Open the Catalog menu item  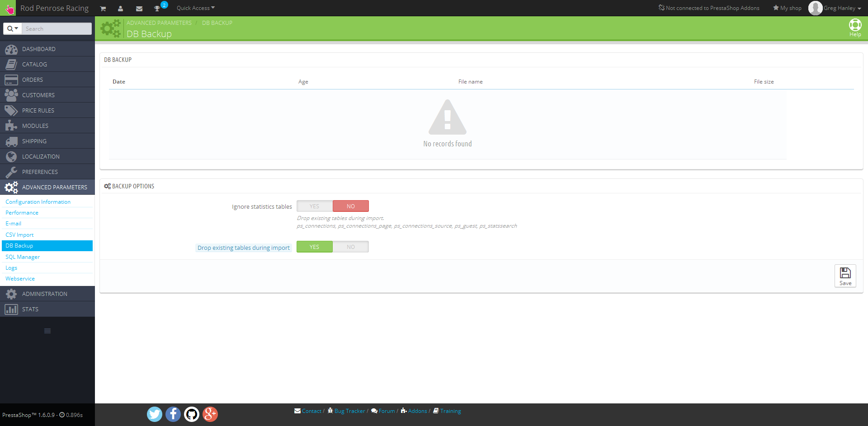pos(47,64)
